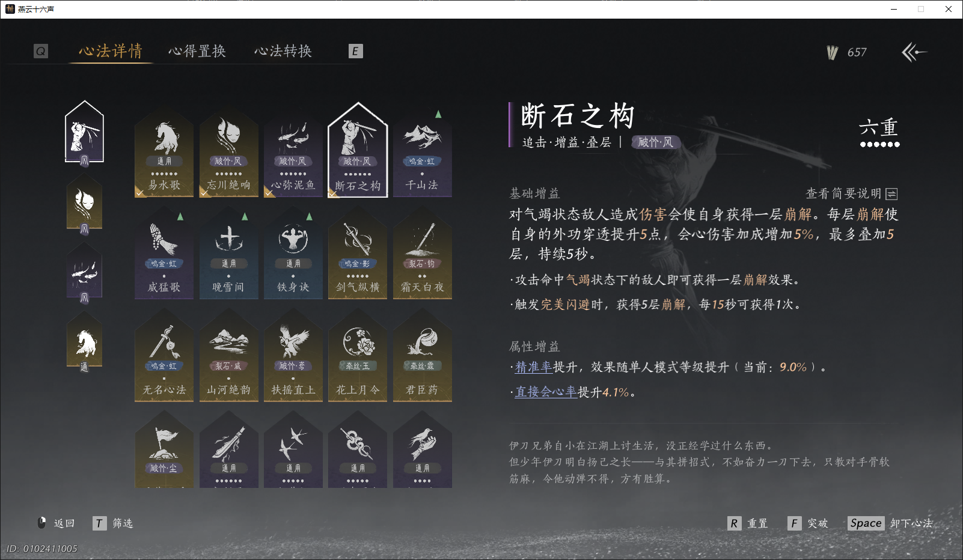Select the 心弥泥鱼 inner art card

pos(293,151)
